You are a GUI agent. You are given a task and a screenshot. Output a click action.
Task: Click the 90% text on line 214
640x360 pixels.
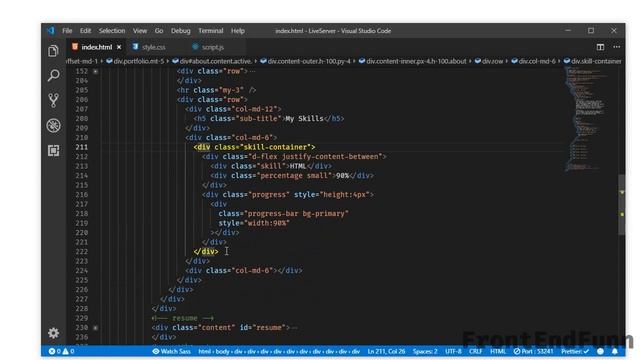click(342, 176)
